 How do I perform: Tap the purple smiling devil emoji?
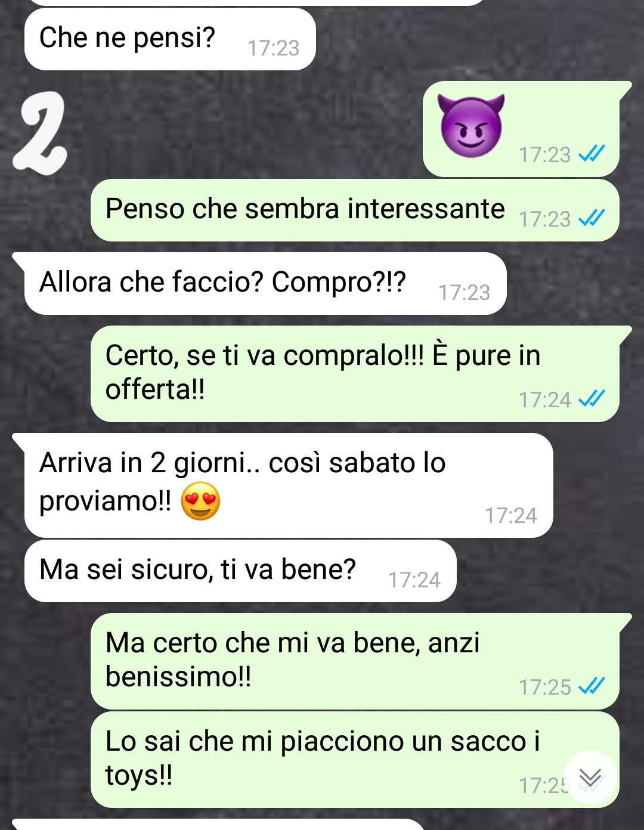point(471,126)
